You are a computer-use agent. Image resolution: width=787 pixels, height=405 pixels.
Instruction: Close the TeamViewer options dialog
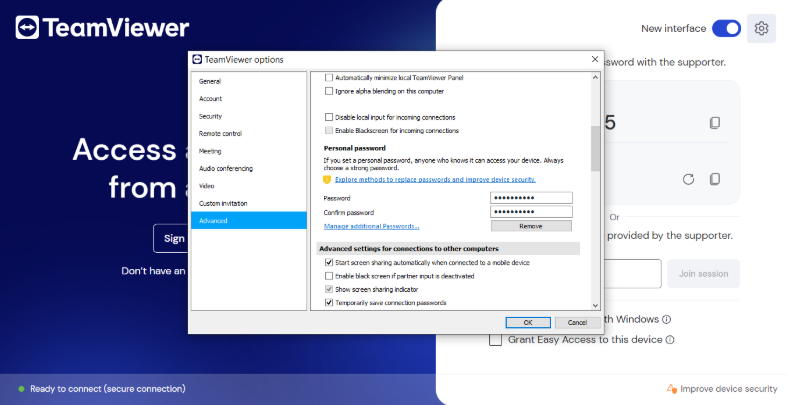point(595,59)
